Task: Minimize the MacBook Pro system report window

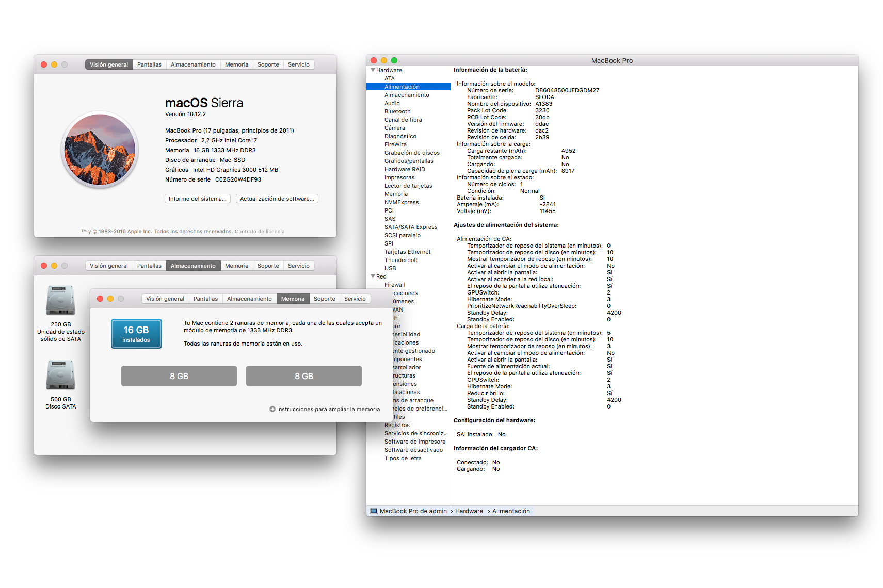Action: coord(384,60)
